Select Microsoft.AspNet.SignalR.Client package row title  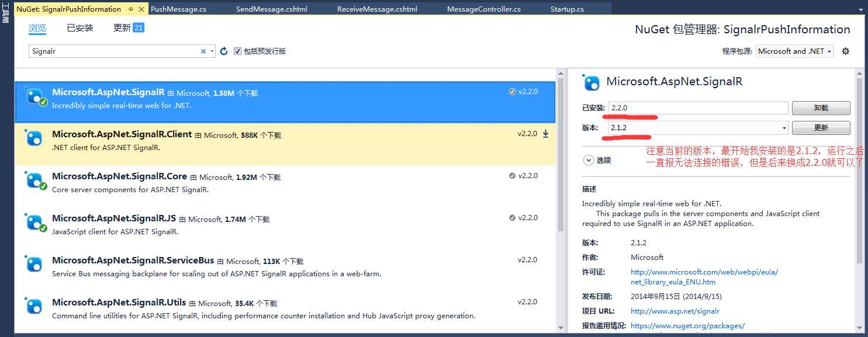coord(122,134)
